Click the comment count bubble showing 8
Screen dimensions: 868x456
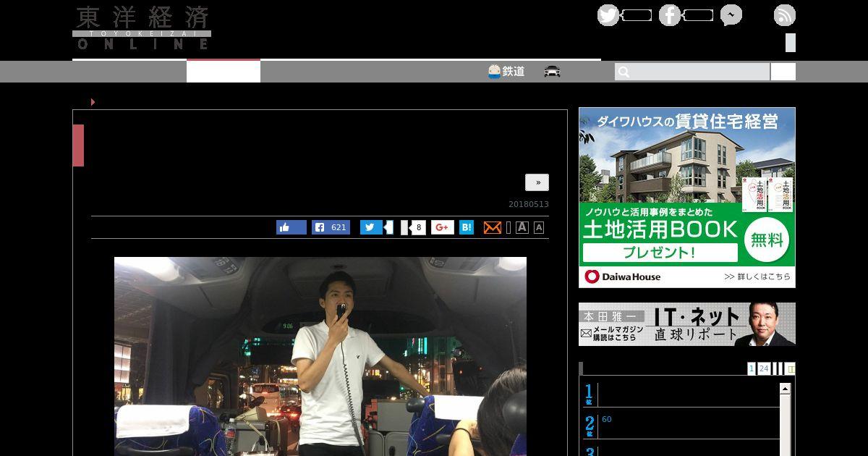click(x=417, y=227)
